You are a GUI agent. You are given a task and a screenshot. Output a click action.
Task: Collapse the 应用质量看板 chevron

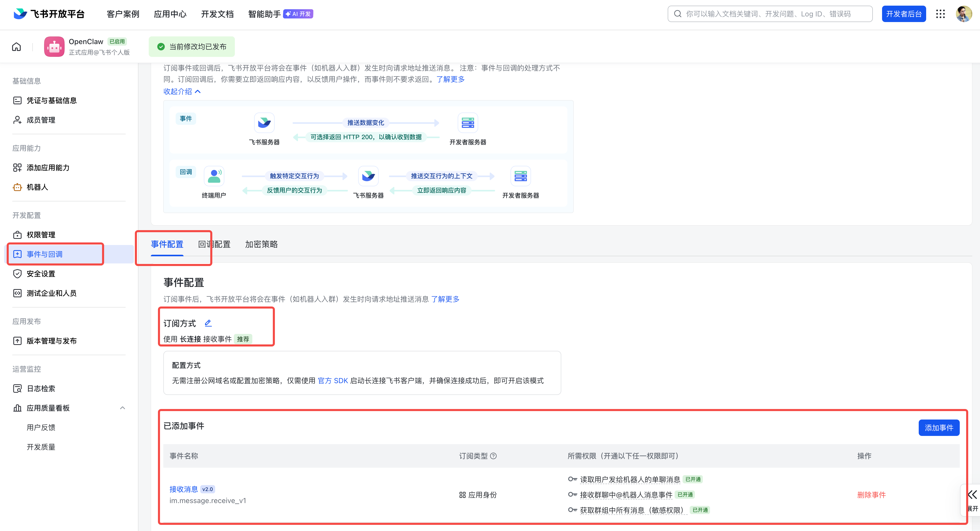click(x=122, y=408)
